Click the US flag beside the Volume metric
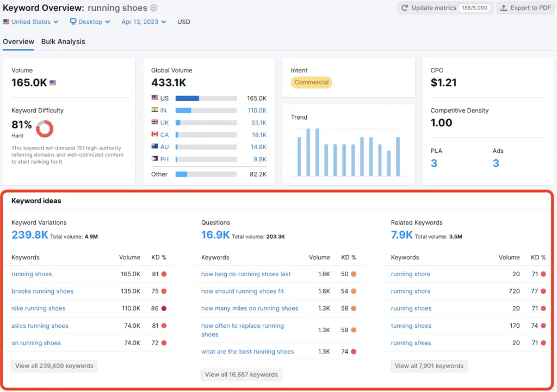557x392 pixels. coord(53,82)
